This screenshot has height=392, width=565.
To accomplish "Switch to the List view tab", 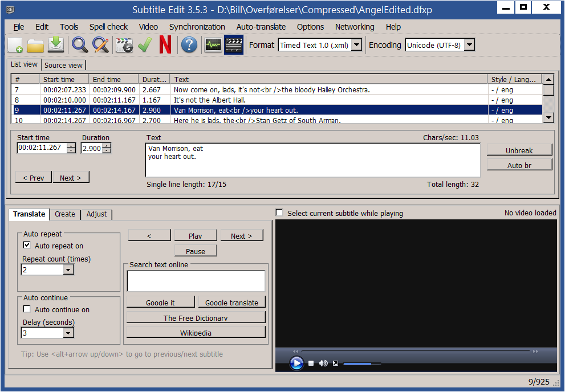I will pos(24,64).
